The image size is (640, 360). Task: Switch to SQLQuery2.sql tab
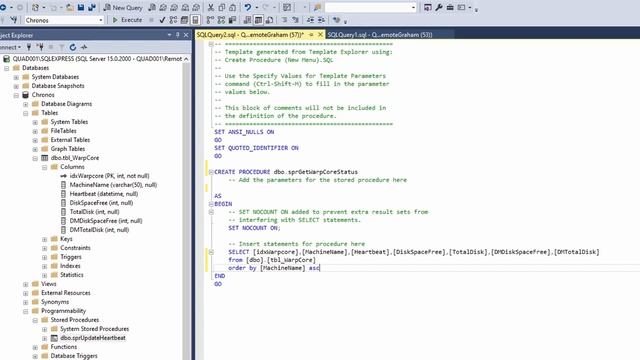click(x=250, y=35)
